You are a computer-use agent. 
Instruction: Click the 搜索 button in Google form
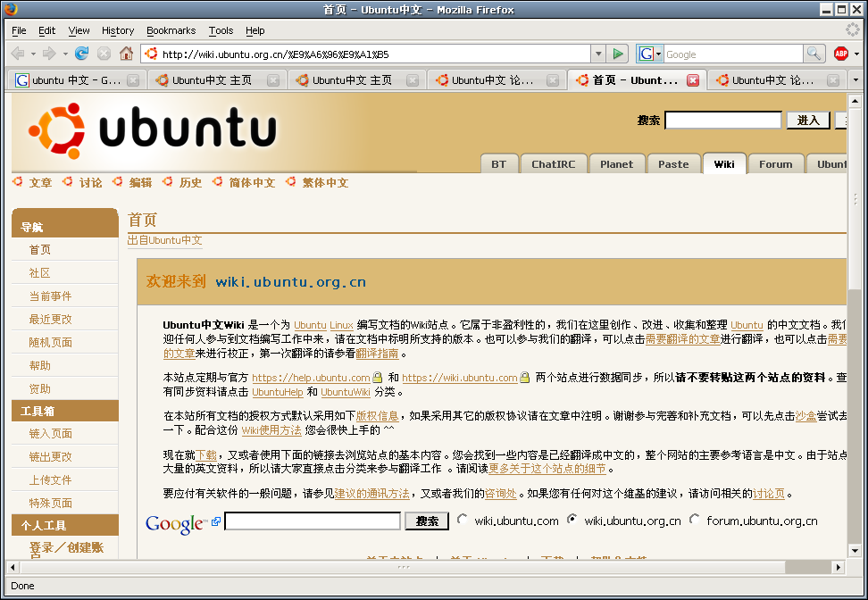(427, 521)
